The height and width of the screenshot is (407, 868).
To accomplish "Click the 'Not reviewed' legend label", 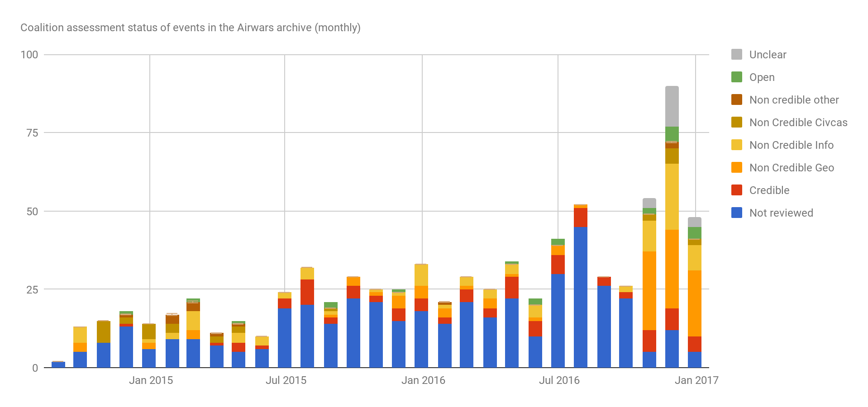I will coord(781,213).
